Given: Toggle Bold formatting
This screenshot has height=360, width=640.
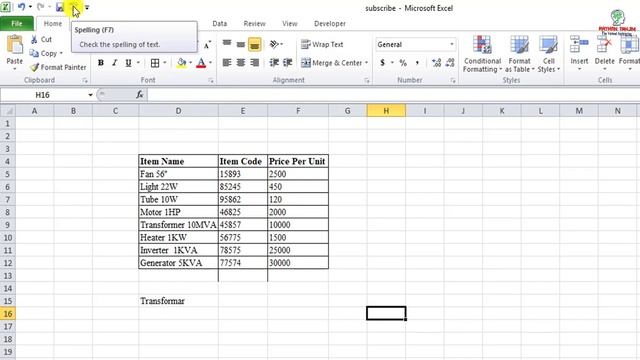Looking at the screenshot, I should tap(101, 63).
